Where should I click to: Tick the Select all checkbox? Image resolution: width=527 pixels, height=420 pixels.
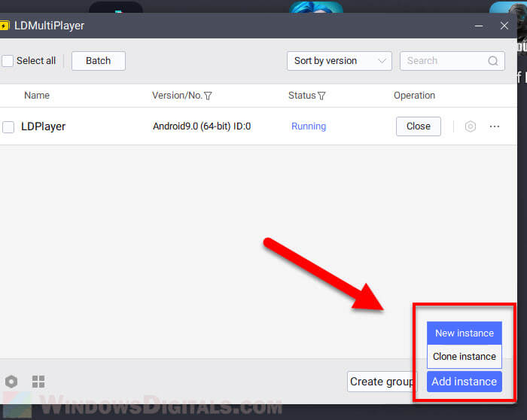pos(8,61)
